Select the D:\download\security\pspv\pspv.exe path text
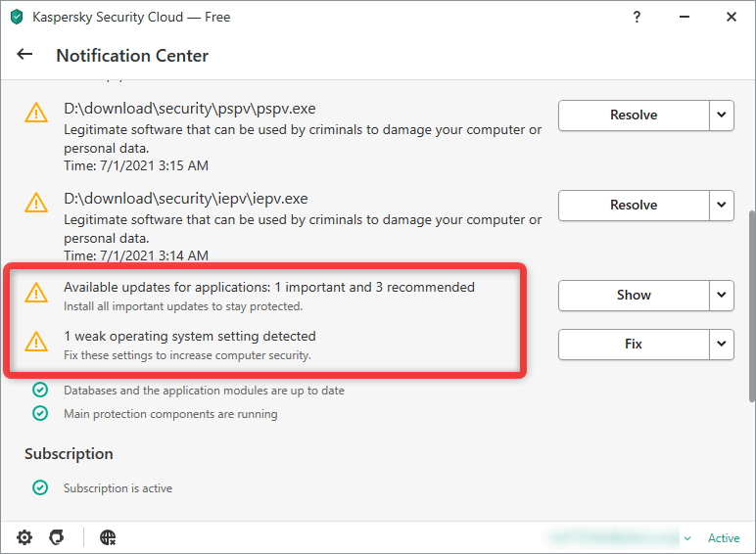 point(189,109)
